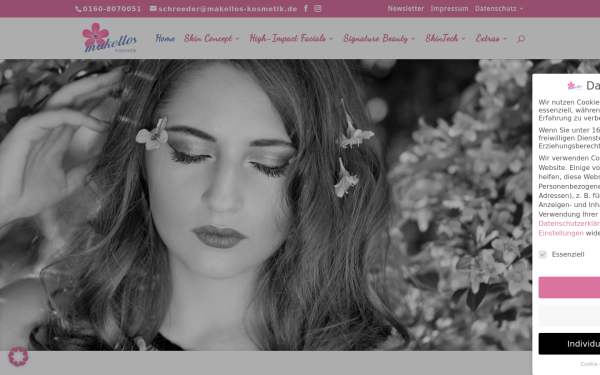Viewport: 600px width, 375px height.
Task: Click the makellos Kosmetik logo
Action: [109, 38]
